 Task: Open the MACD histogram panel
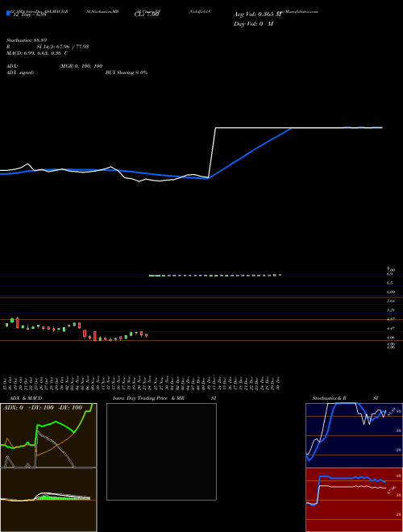[48, 500]
